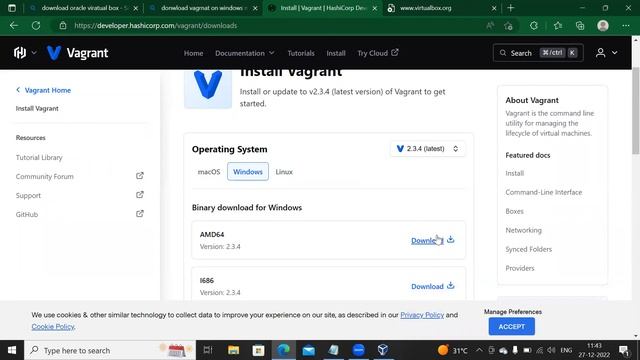This screenshot has height=360, width=640.
Task: Click the GitHub external-link icon
Action: tap(140, 213)
